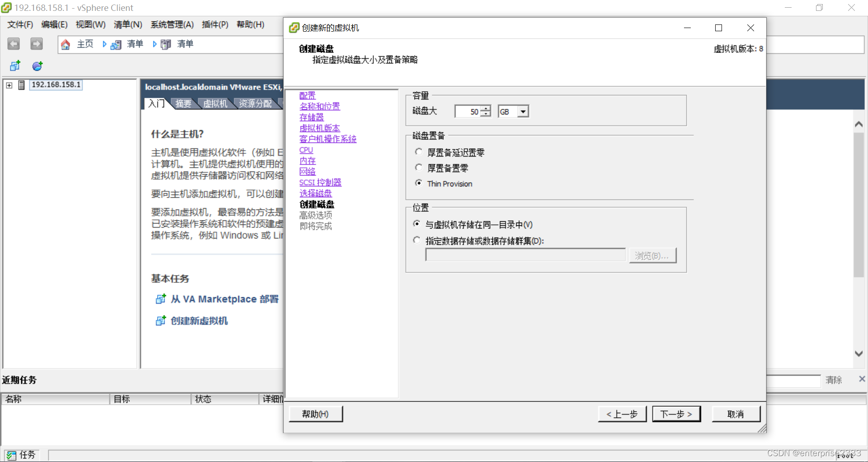Open the GB disk size unit dropdown
This screenshot has height=462, width=868.
coord(523,111)
